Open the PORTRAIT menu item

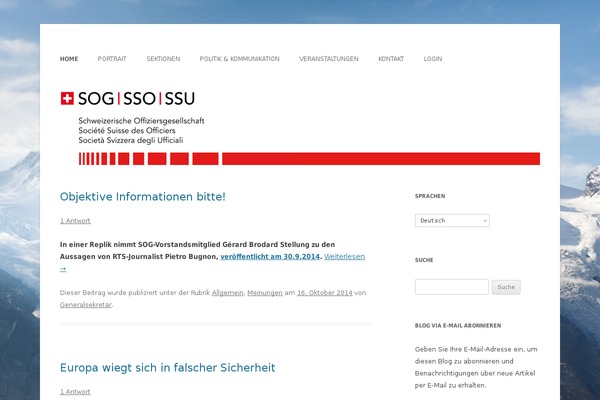pos(112,59)
